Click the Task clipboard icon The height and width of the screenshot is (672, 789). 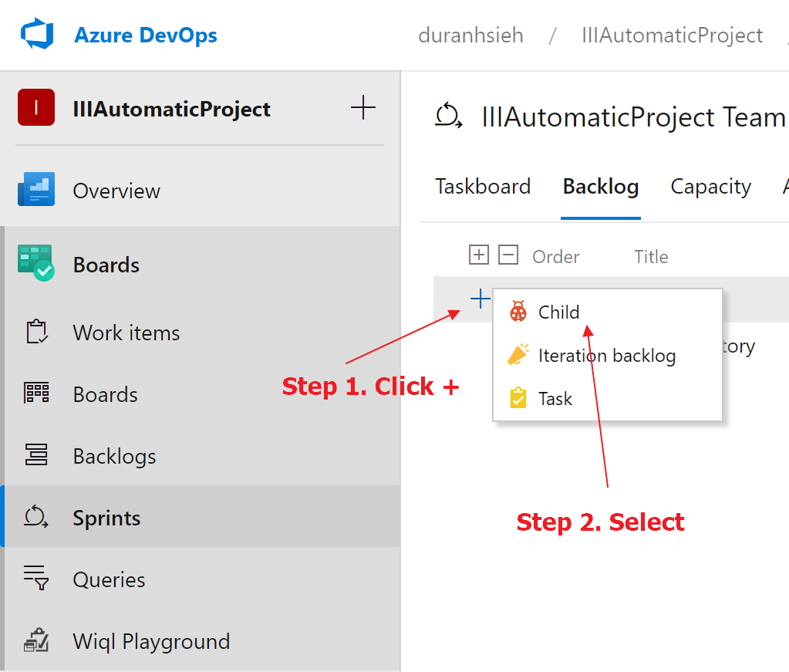tap(518, 398)
